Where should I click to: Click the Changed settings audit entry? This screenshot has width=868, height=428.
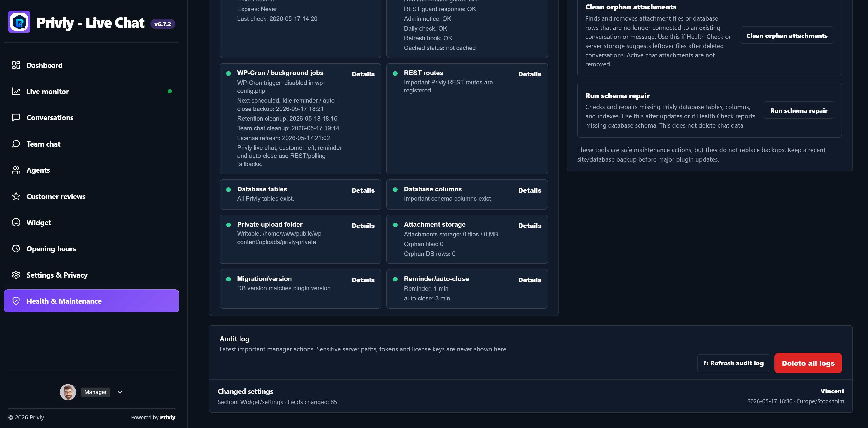click(x=531, y=396)
